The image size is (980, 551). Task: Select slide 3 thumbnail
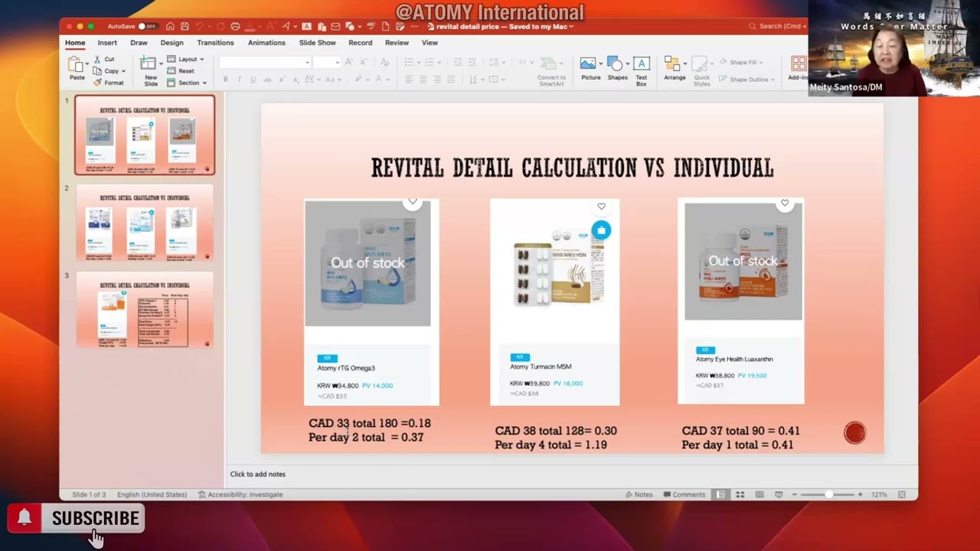pyautogui.click(x=145, y=310)
